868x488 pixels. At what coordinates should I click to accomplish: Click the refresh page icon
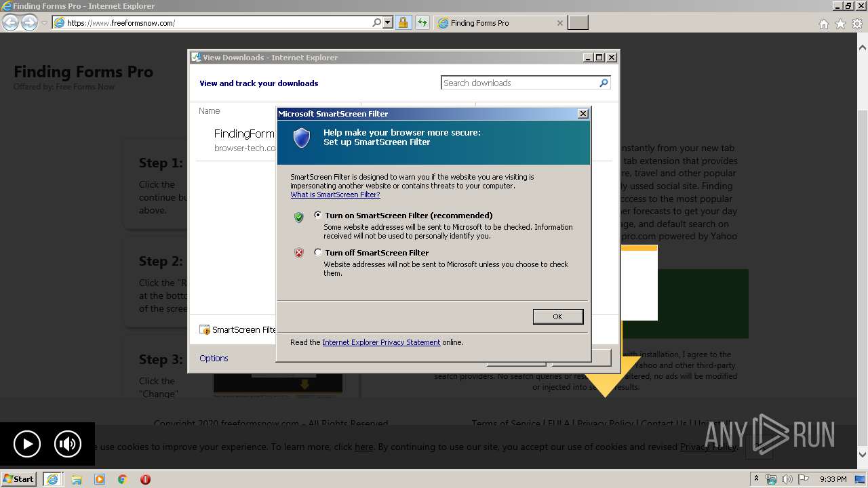click(x=422, y=22)
